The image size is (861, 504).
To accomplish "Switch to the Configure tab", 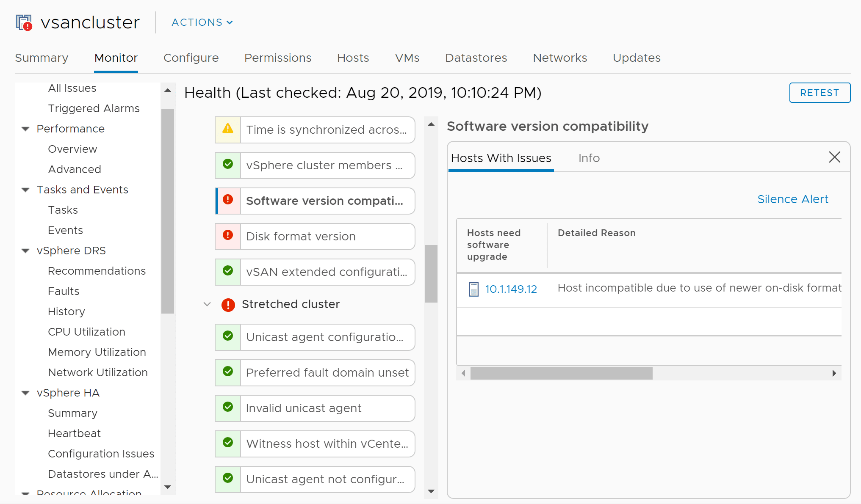I will [x=191, y=58].
